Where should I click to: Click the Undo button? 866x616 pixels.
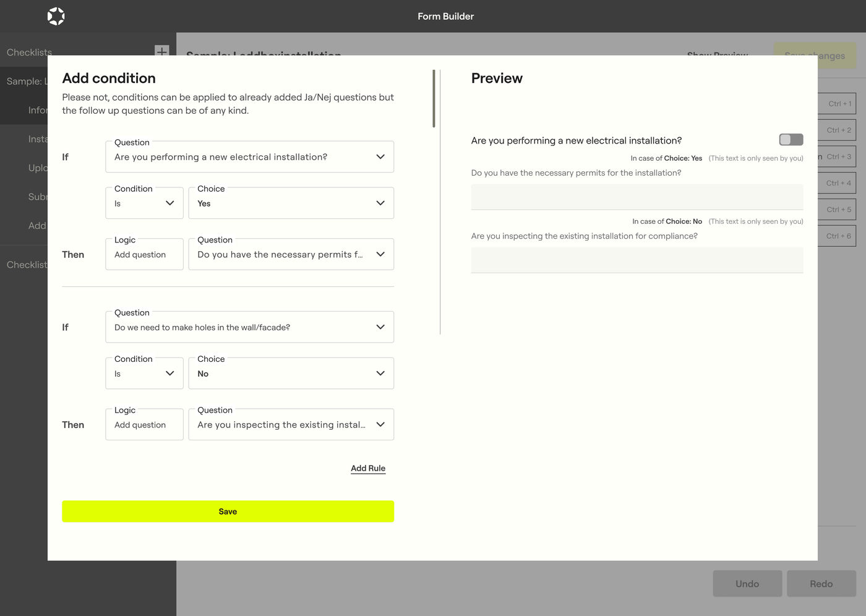point(747,583)
